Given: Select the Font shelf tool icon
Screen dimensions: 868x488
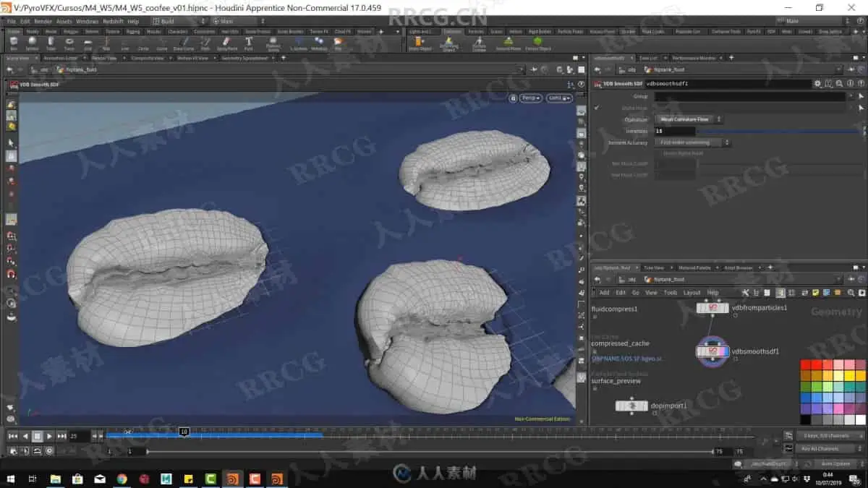Looking at the screenshot, I should coord(248,43).
